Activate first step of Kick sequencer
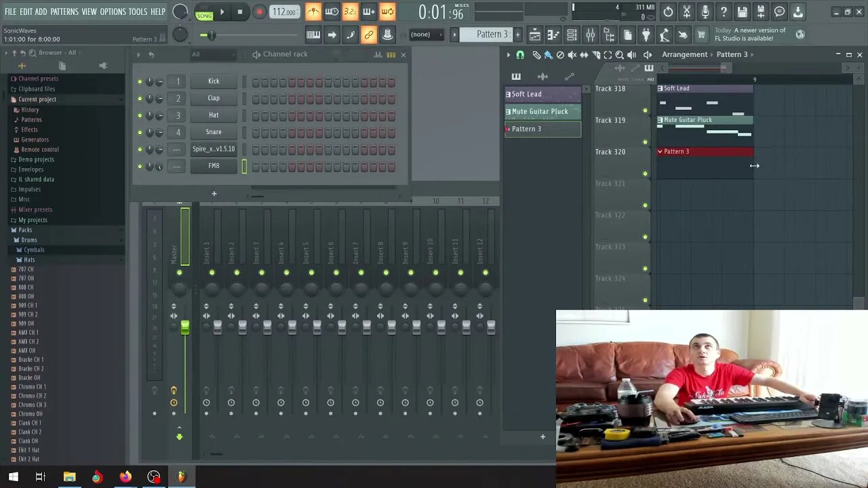This screenshot has width=868, height=488. click(x=256, y=82)
